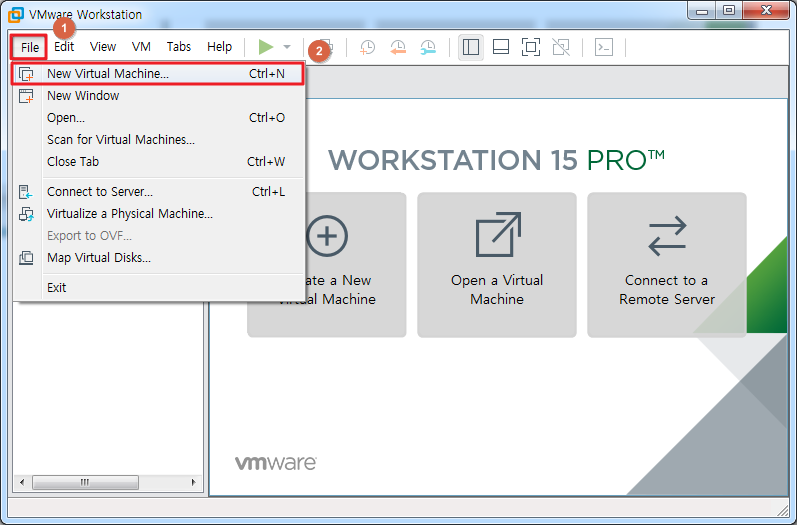This screenshot has width=797, height=525.
Task: Toggle library sidebar panel icon
Action: click(471, 47)
